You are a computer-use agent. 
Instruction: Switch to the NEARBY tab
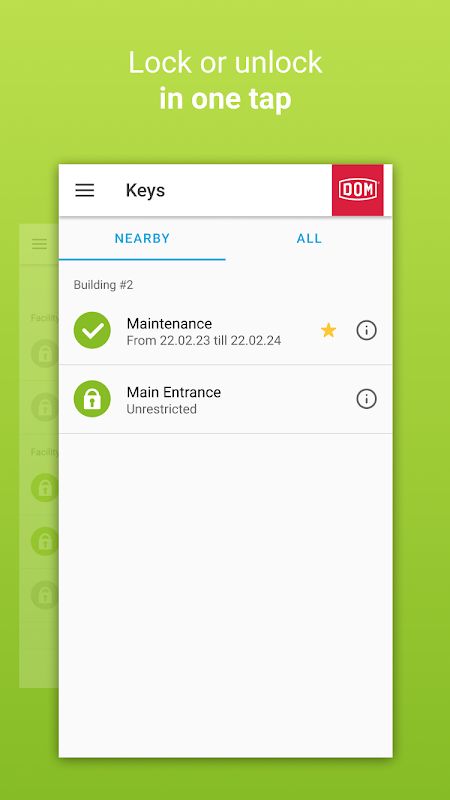click(x=142, y=238)
